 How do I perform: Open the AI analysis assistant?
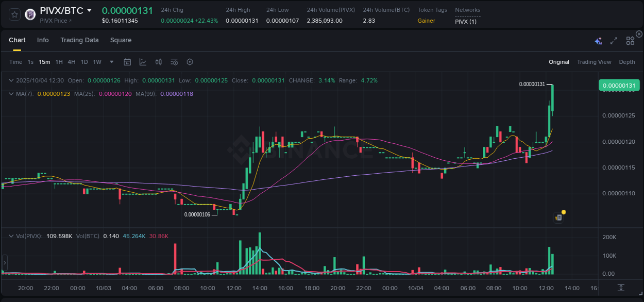598,40
